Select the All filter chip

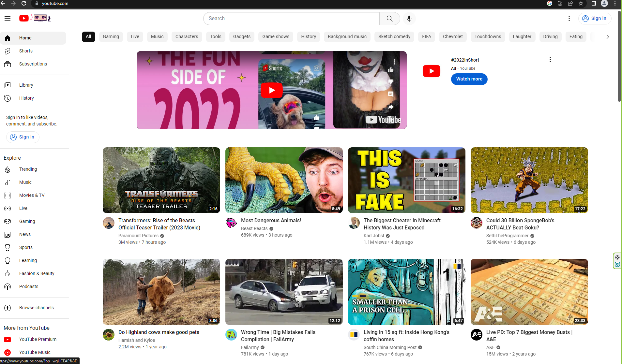(88, 36)
